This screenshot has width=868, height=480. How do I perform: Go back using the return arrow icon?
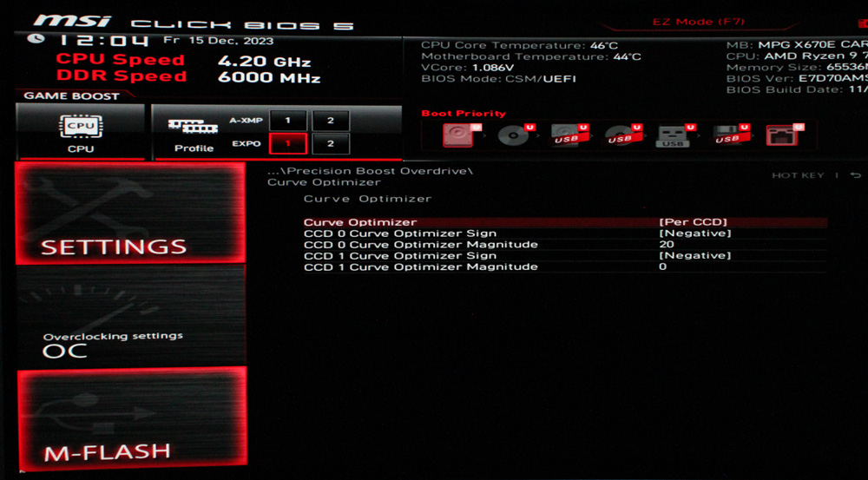pyautogui.click(x=856, y=175)
